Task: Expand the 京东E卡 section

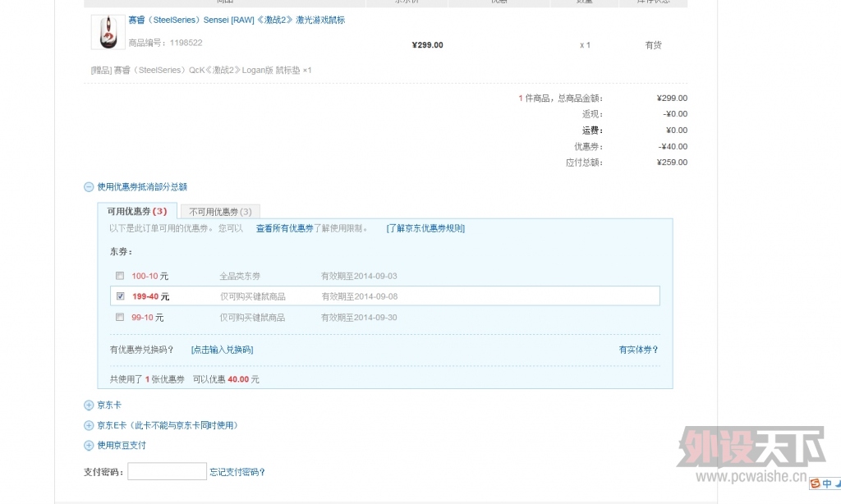Action: pos(89,426)
